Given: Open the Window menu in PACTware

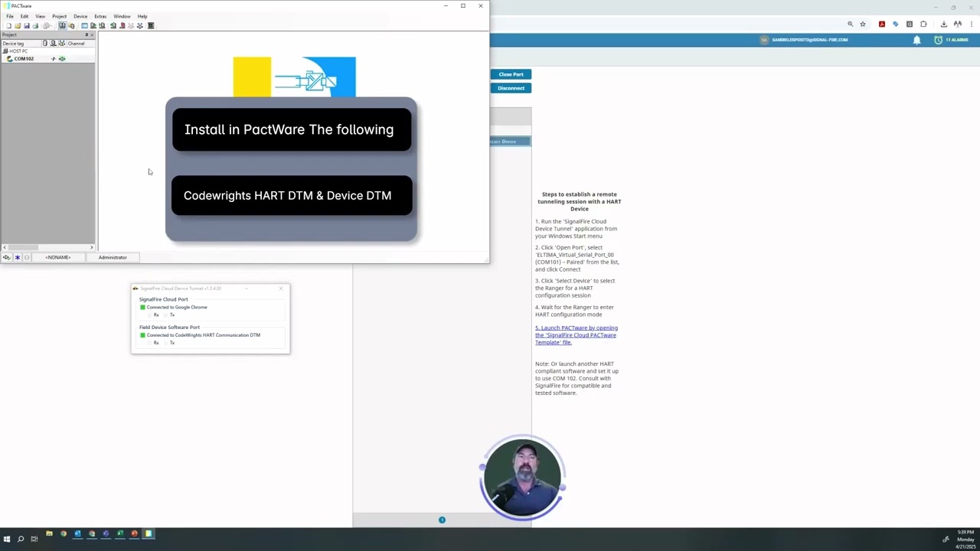Looking at the screenshot, I should coord(122,16).
